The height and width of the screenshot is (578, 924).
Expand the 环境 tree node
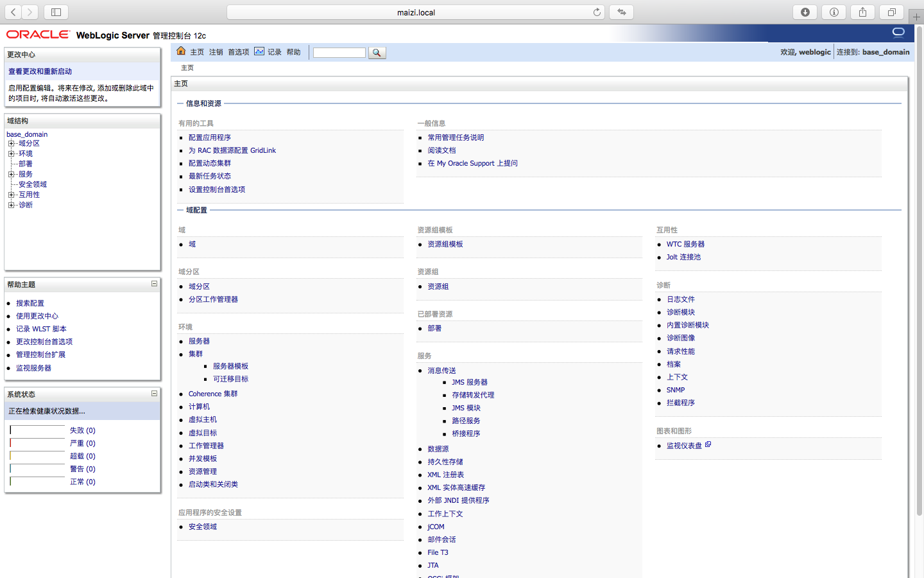pyautogui.click(x=11, y=154)
